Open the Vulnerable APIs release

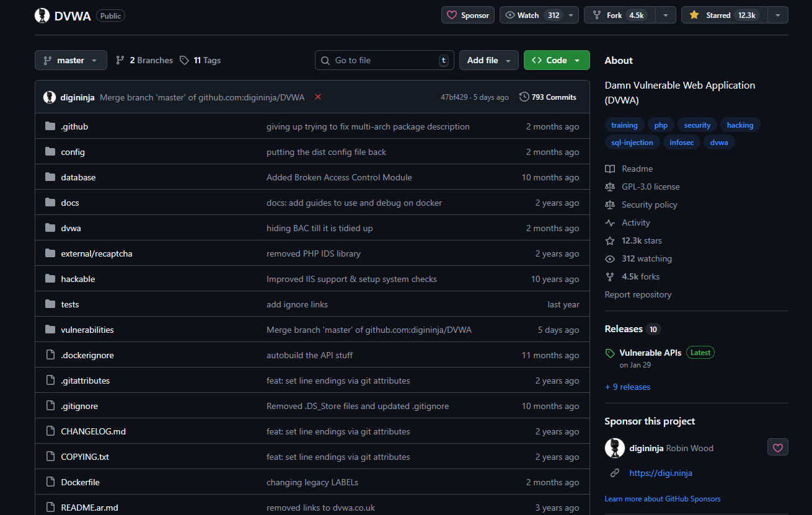650,353
